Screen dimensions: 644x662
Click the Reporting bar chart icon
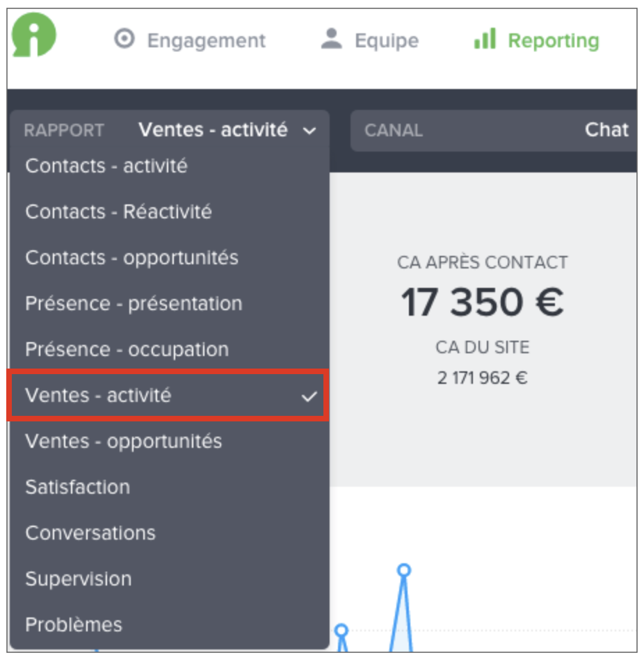(x=485, y=40)
